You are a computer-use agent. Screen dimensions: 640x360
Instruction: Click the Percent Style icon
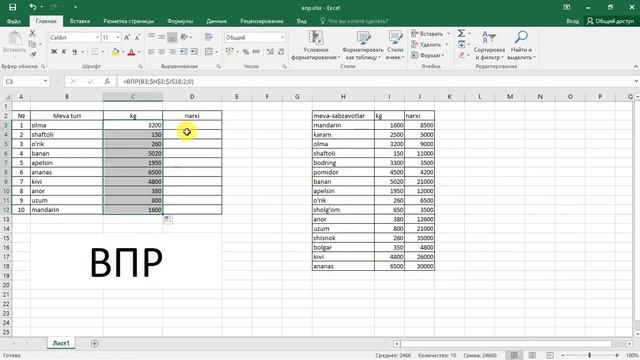246,52
